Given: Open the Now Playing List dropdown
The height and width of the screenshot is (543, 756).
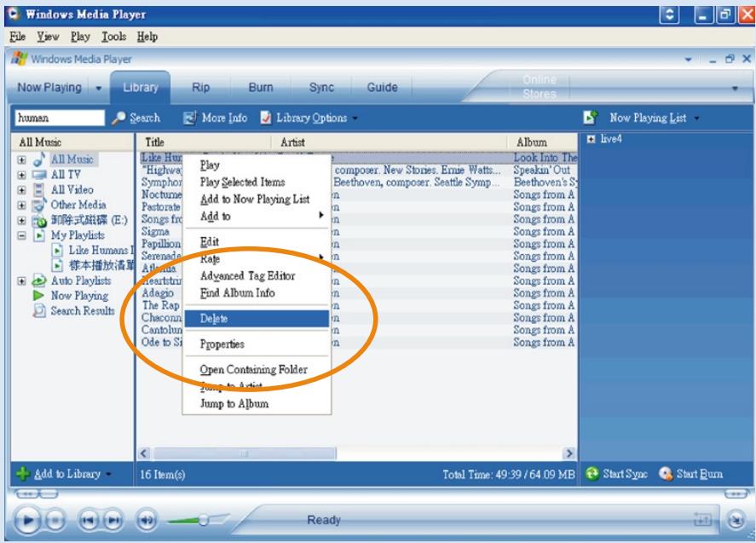Looking at the screenshot, I should 696,118.
